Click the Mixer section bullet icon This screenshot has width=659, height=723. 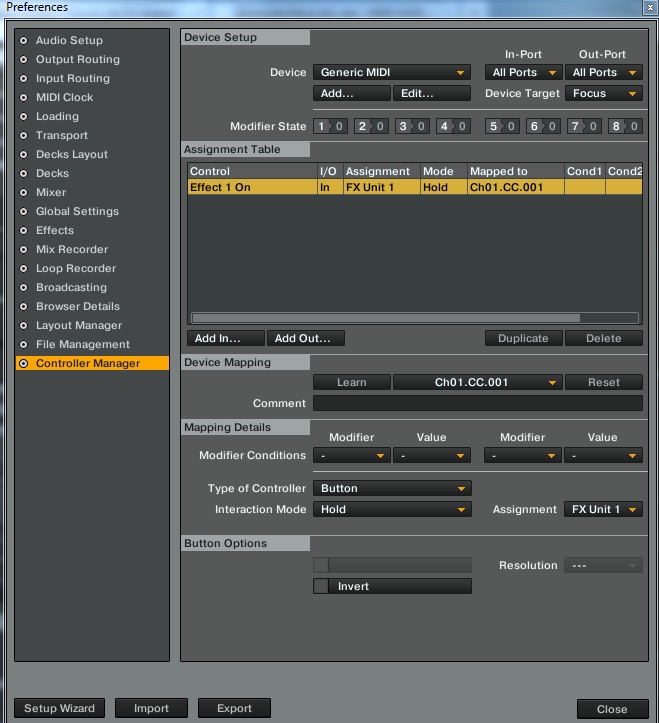24,192
